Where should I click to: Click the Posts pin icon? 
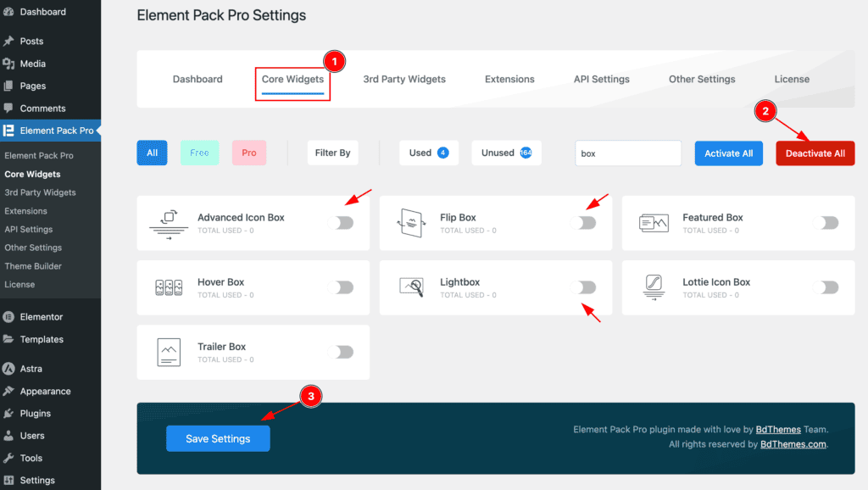pos(8,41)
